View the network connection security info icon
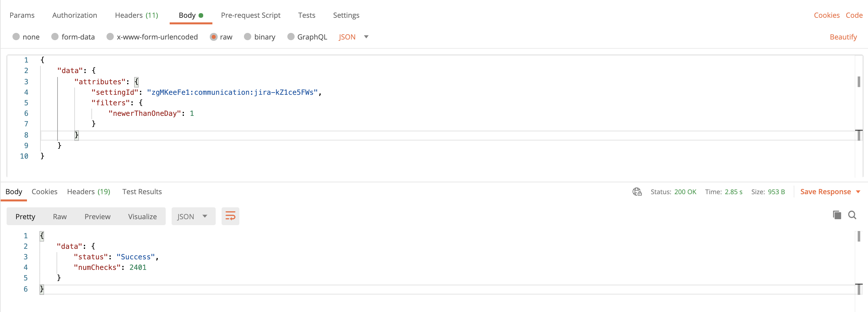Screen dimensions: 868x312 [637, 192]
